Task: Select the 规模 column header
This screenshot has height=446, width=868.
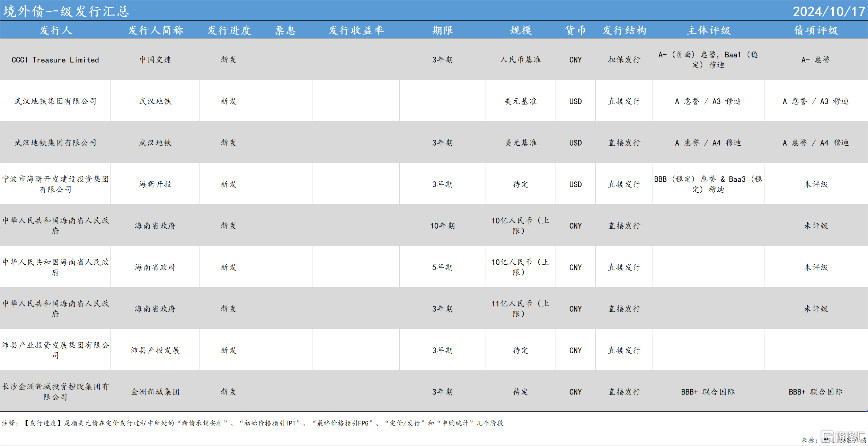Action: pyautogui.click(x=521, y=30)
